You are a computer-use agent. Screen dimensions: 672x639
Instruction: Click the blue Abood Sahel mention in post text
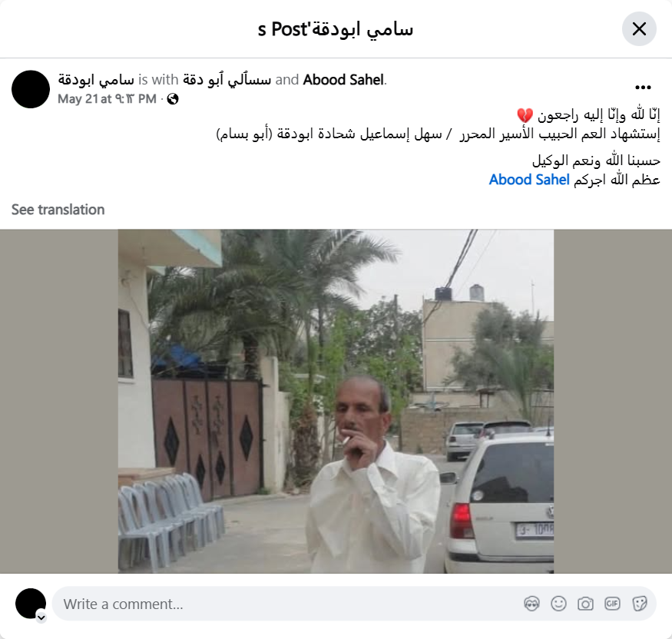pyautogui.click(x=529, y=180)
